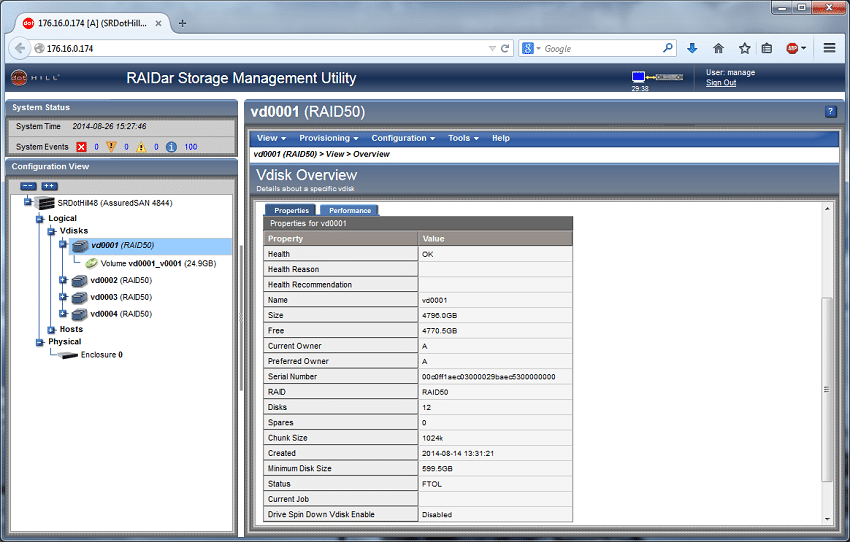Sign Out of the manage account
This screenshot has width=850, height=542.
(x=721, y=83)
